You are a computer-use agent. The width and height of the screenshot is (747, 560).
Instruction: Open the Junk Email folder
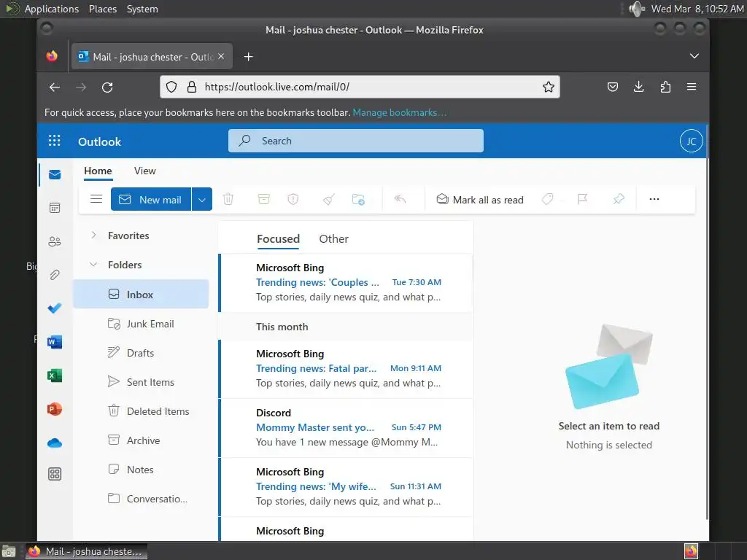(141, 324)
